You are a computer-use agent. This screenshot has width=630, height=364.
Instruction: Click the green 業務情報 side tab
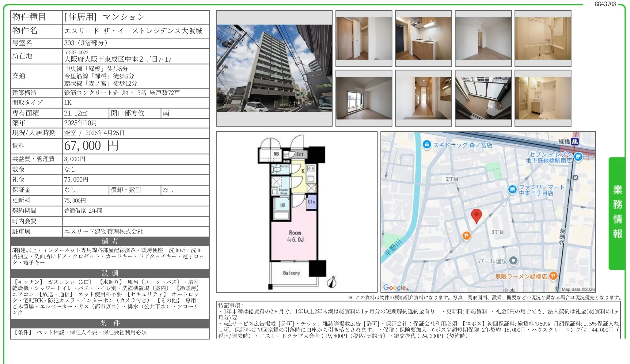pyautogui.click(x=617, y=213)
